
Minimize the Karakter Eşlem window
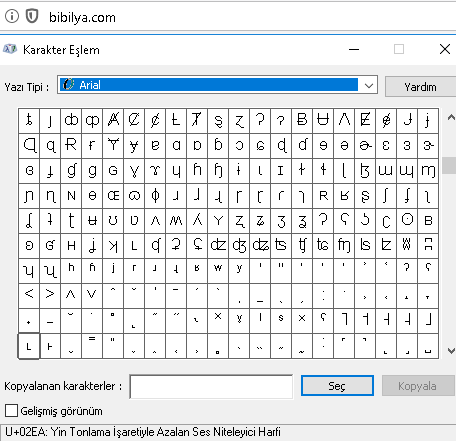click(x=354, y=49)
